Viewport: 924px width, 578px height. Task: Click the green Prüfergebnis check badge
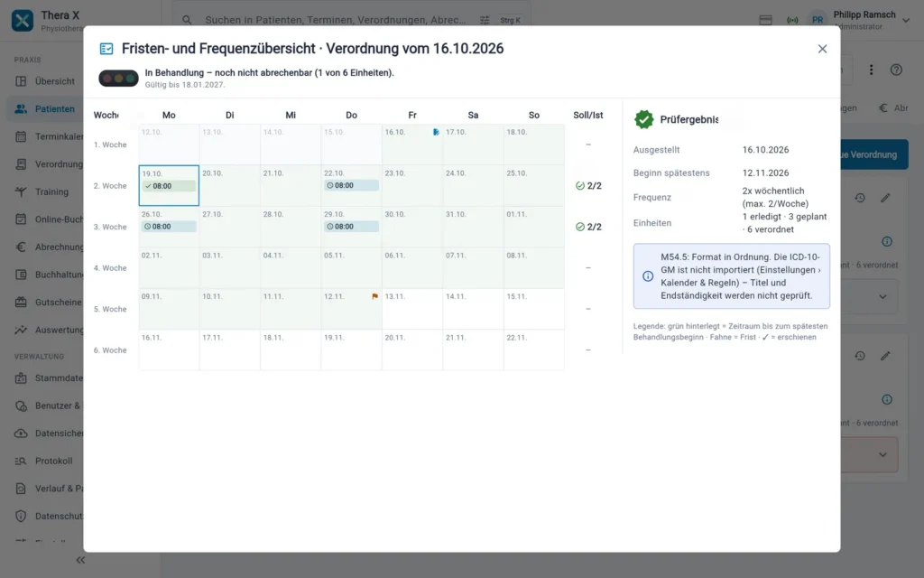[643, 119]
